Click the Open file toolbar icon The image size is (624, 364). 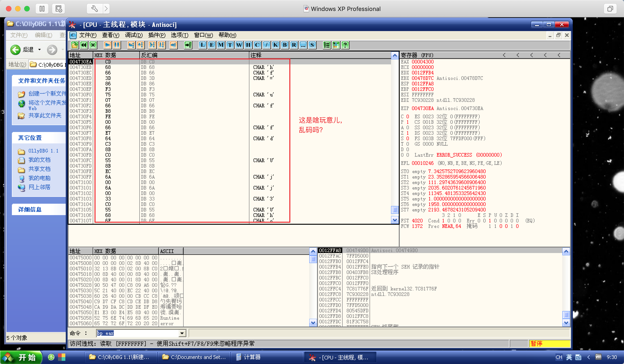tap(74, 45)
